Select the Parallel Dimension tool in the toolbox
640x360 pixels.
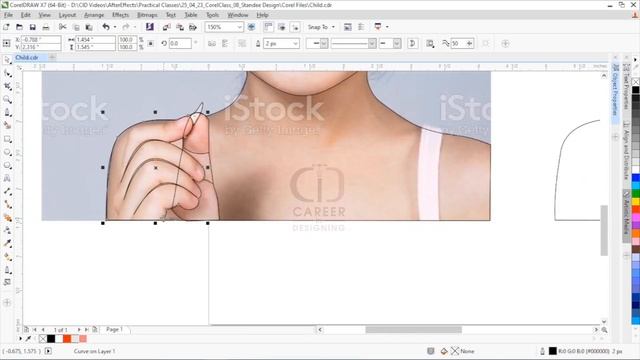coord(7,191)
